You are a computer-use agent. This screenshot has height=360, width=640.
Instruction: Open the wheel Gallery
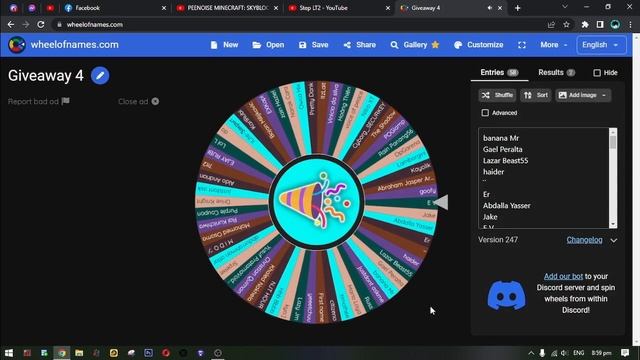pos(415,45)
